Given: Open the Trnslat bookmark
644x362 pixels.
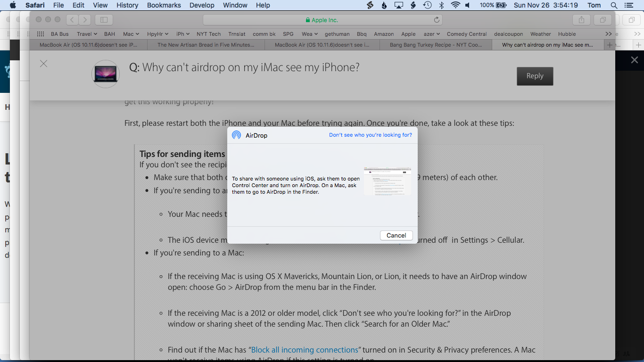Looking at the screenshot, I should pos(237,34).
